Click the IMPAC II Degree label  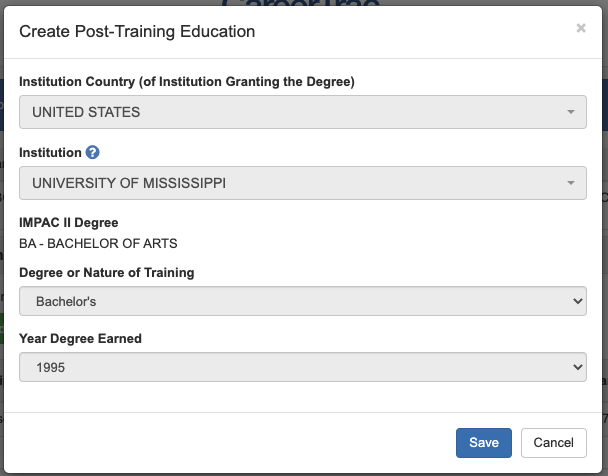[69, 223]
